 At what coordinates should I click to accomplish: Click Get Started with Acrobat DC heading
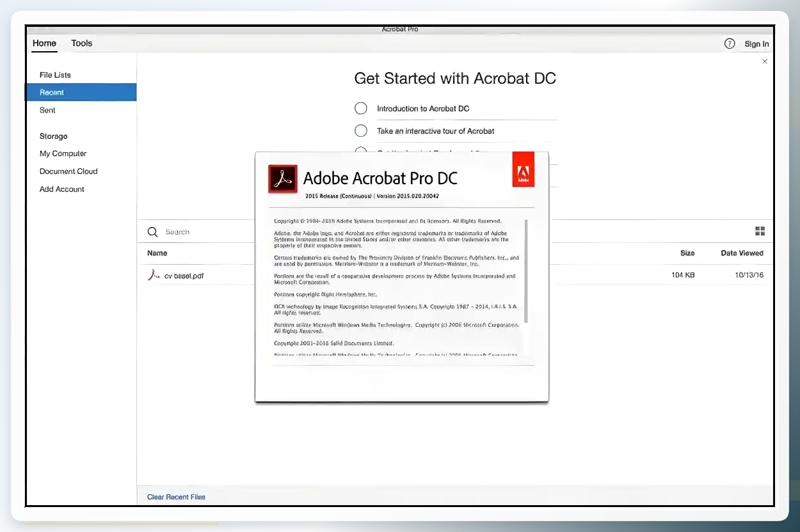coord(455,79)
